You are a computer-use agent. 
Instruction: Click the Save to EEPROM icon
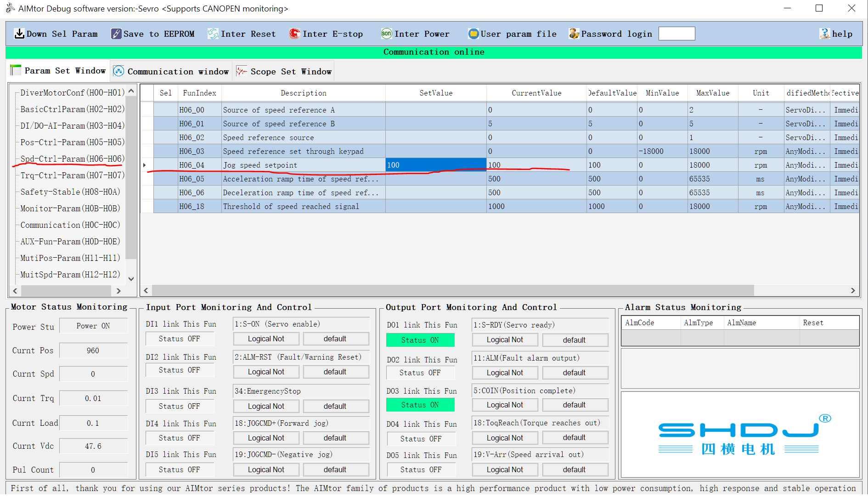pyautogui.click(x=116, y=34)
